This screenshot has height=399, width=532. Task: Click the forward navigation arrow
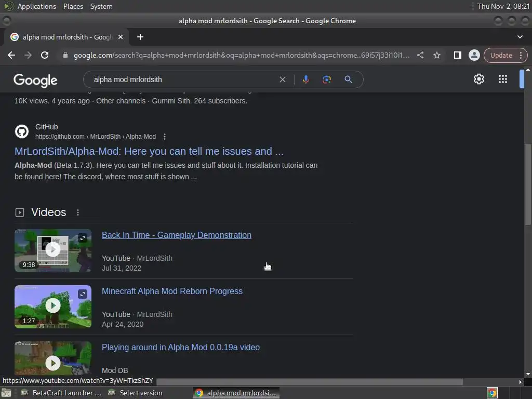[x=28, y=55]
